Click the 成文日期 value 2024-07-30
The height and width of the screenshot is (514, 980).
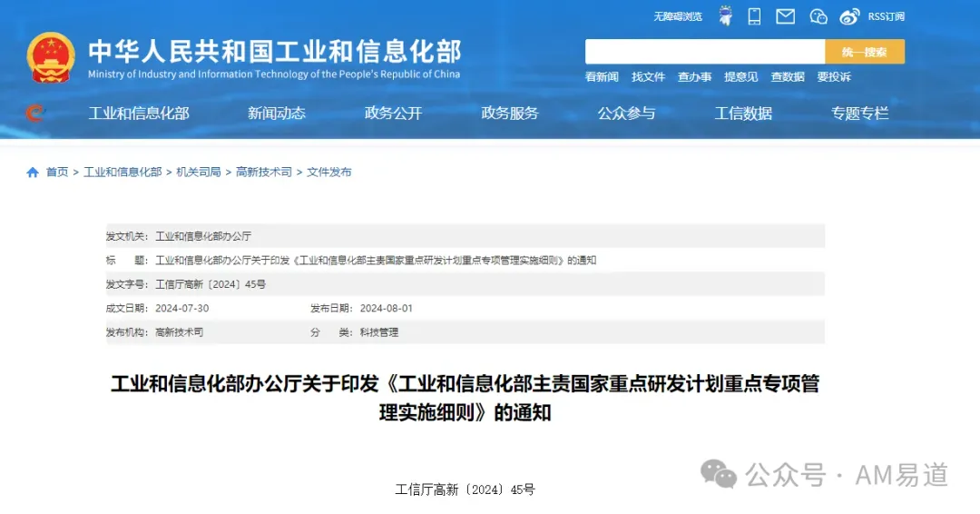click(x=181, y=308)
